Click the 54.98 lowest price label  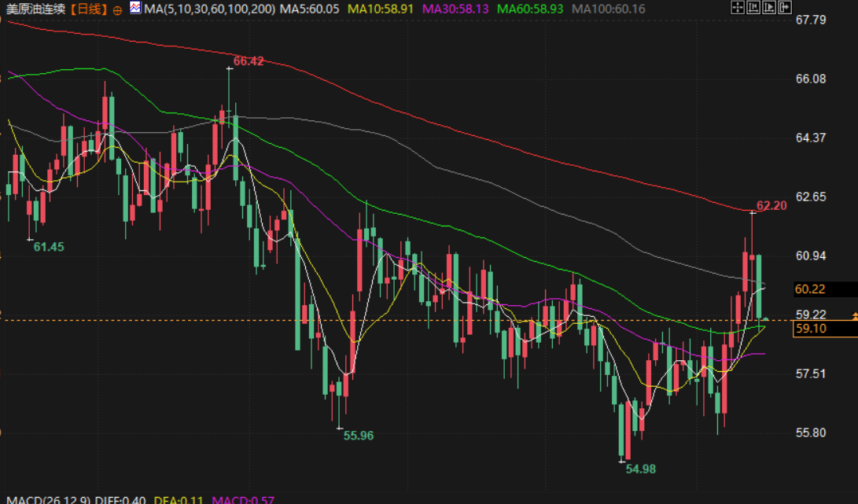click(641, 469)
